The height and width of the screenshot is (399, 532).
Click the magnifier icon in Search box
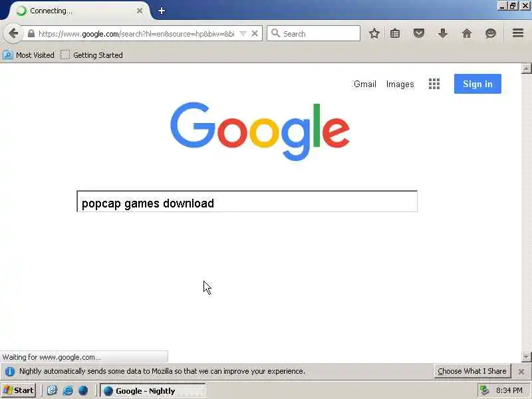point(275,33)
